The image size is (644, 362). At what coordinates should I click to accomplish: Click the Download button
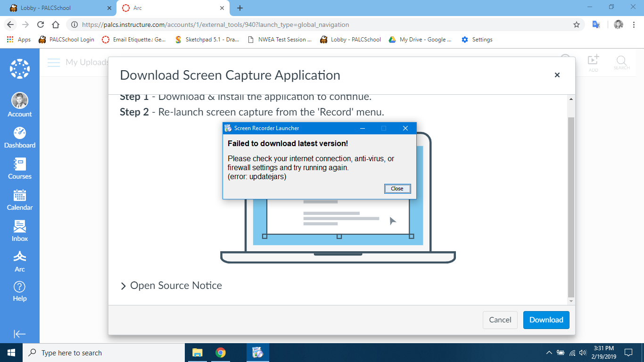click(546, 320)
